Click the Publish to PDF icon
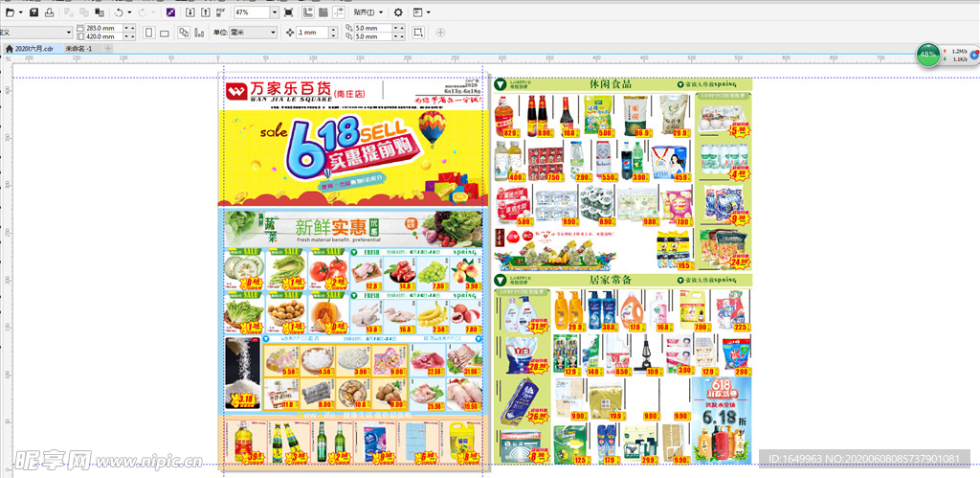Viewport: 980px width, 478px height. (221, 12)
